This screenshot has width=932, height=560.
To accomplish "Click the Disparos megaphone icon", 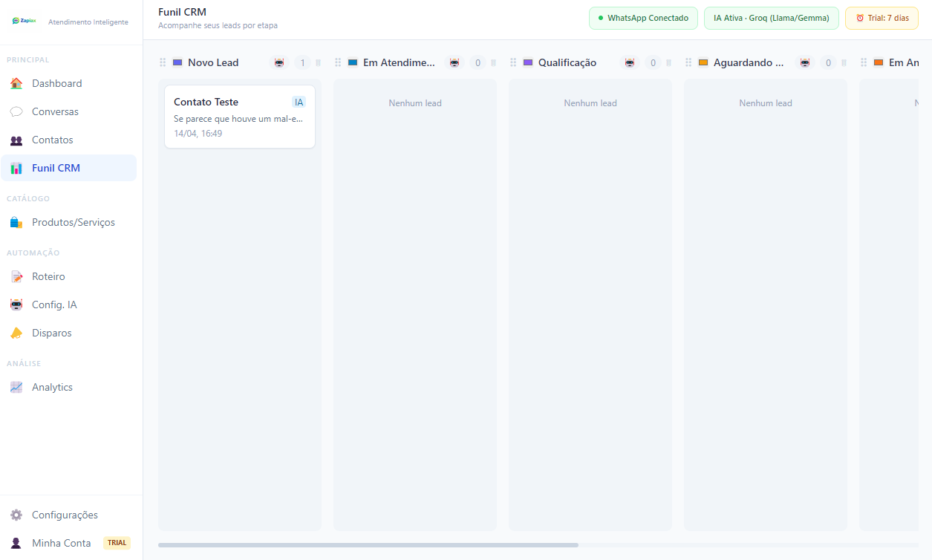I will click(x=15, y=333).
